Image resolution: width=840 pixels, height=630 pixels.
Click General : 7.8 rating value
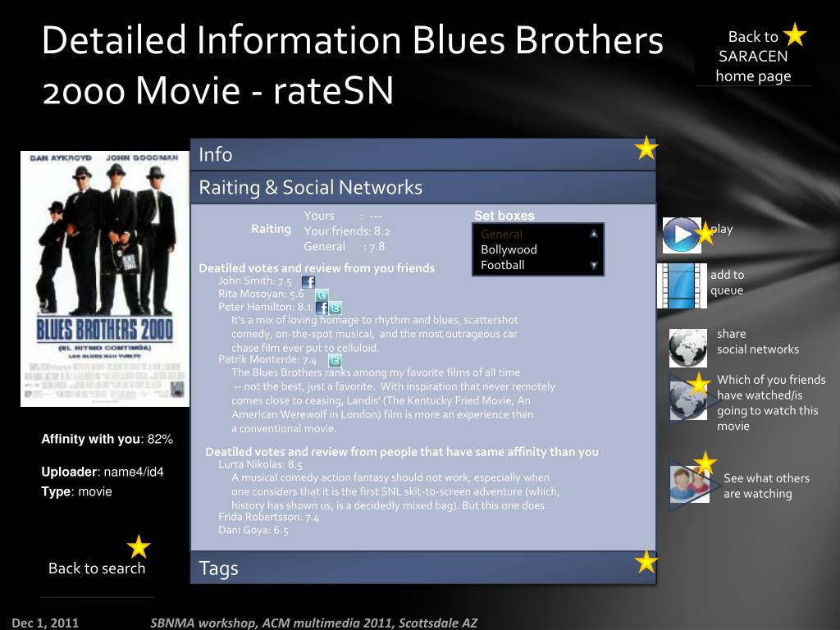pyautogui.click(x=345, y=246)
